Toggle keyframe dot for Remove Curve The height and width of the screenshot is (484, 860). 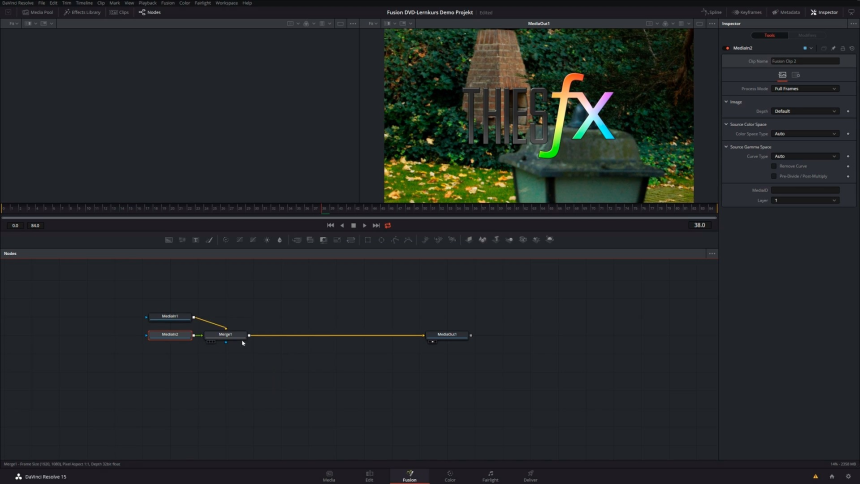click(848, 166)
